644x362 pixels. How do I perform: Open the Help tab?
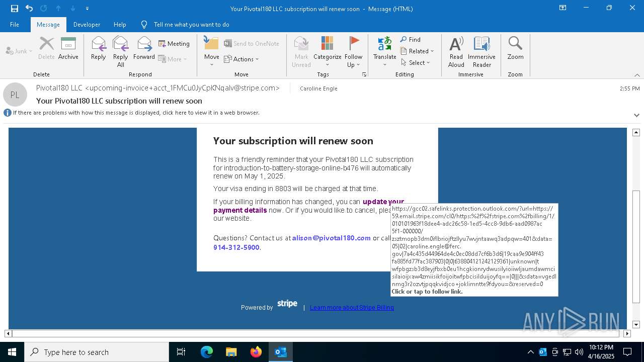point(120,25)
